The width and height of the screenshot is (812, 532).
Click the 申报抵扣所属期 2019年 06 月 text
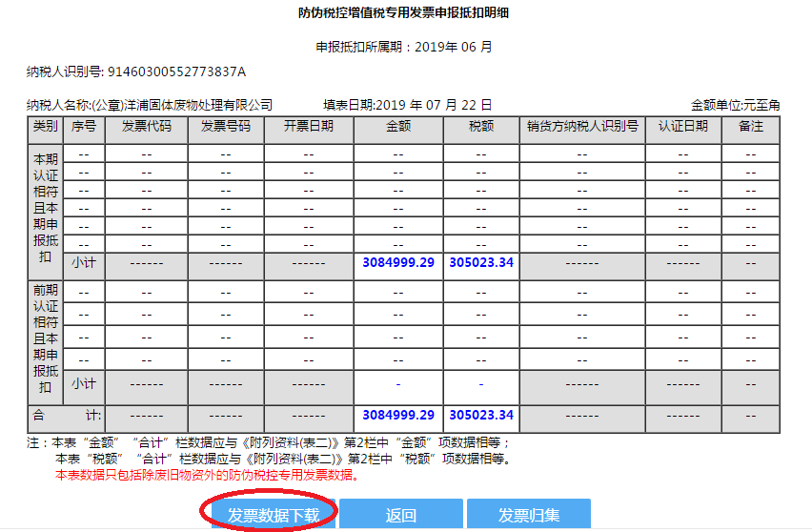coord(404,47)
